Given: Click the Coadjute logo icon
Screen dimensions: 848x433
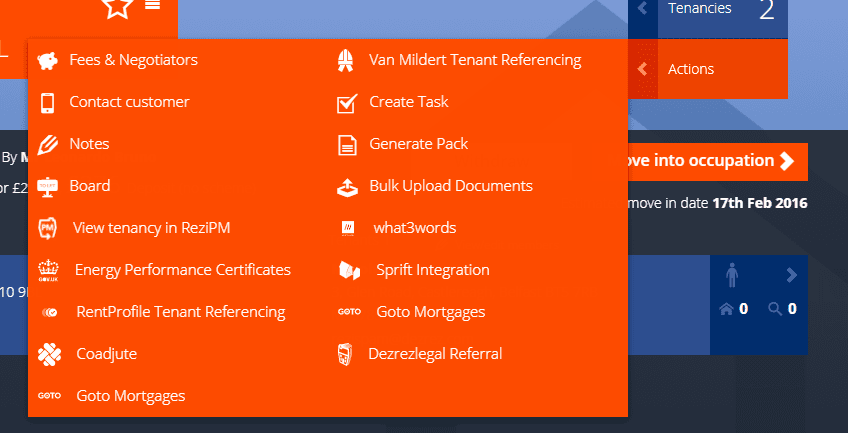Looking at the screenshot, I should pos(49,354).
